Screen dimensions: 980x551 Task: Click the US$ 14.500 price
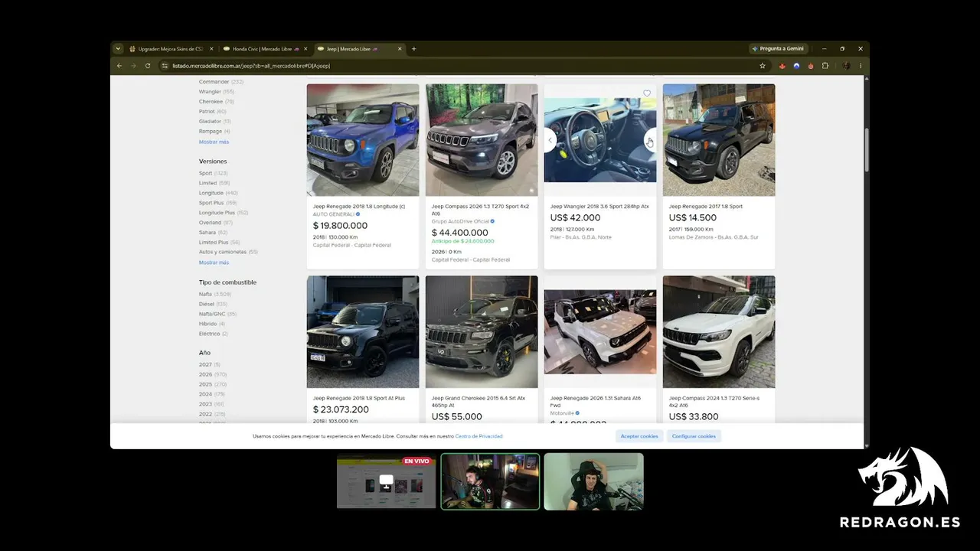click(x=694, y=218)
